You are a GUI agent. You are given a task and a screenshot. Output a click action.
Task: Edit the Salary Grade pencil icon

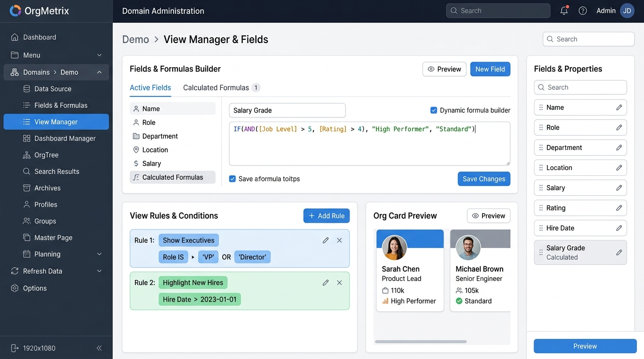pyautogui.click(x=619, y=252)
